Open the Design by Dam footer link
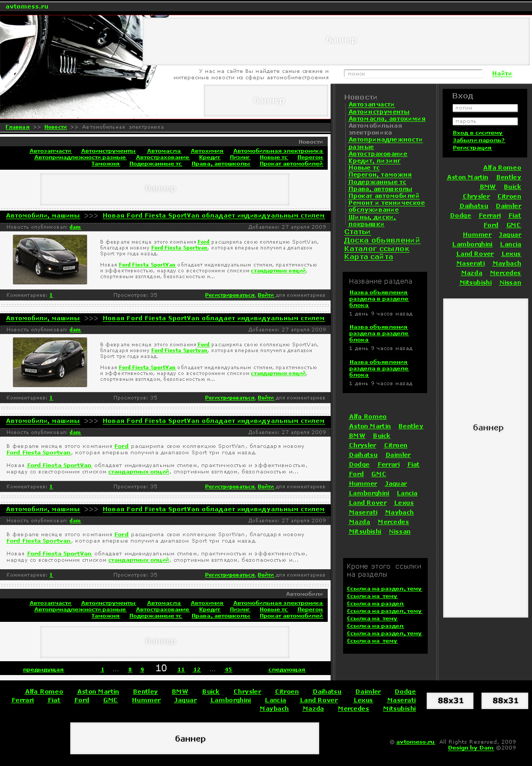The width and height of the screenshot is (532, 766). [x=471, y=747]
